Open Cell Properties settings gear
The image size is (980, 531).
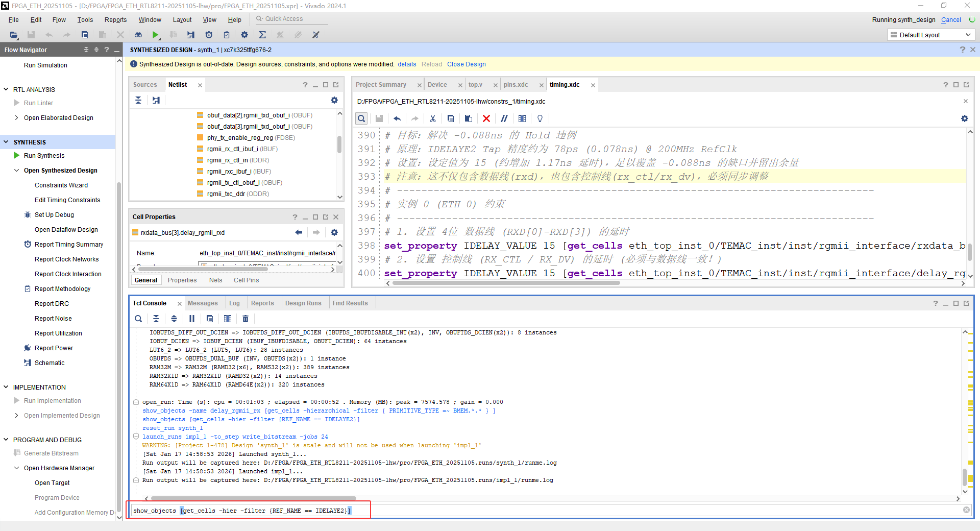click(x=334, y=232)
